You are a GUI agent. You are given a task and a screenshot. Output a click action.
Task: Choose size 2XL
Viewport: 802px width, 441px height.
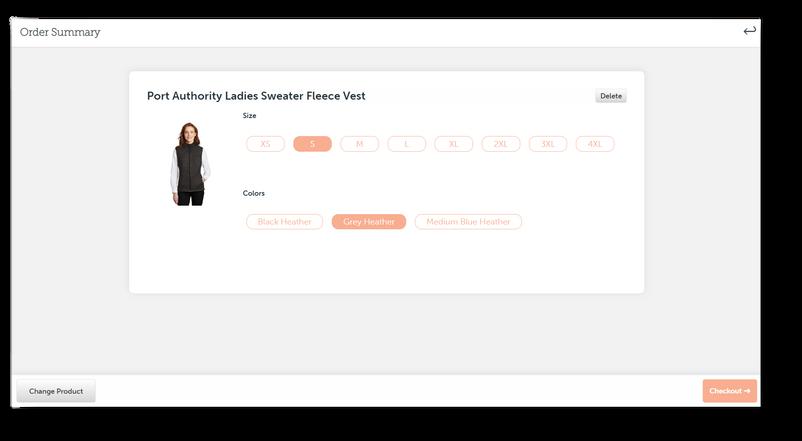[x=501, y=144]
